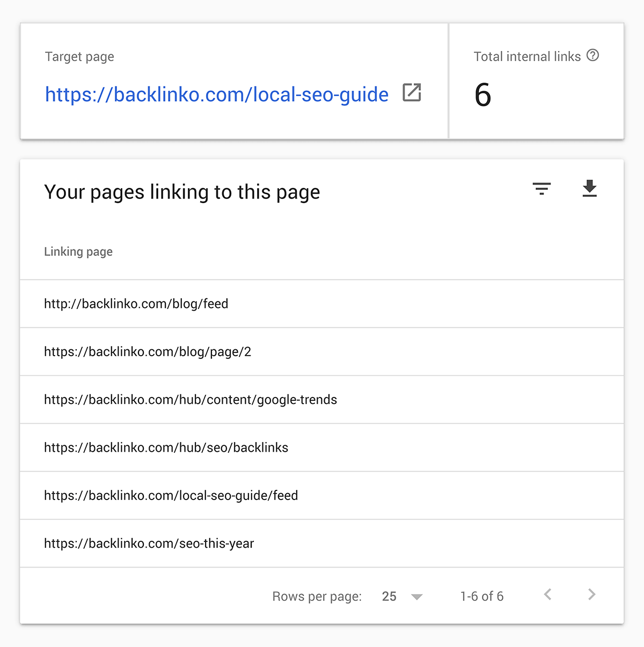This screenshot has width=644, height=647.
Task: Go to previous page chevron
Action: click(547, 594)
